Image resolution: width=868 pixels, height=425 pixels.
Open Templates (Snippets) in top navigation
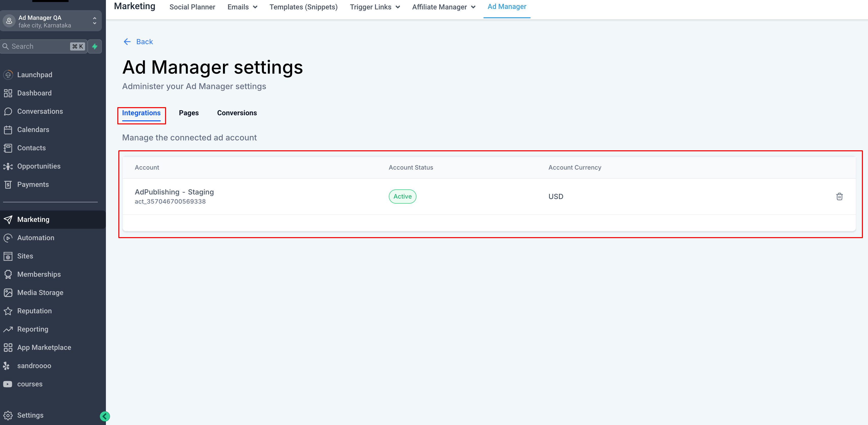pos(303,7)
